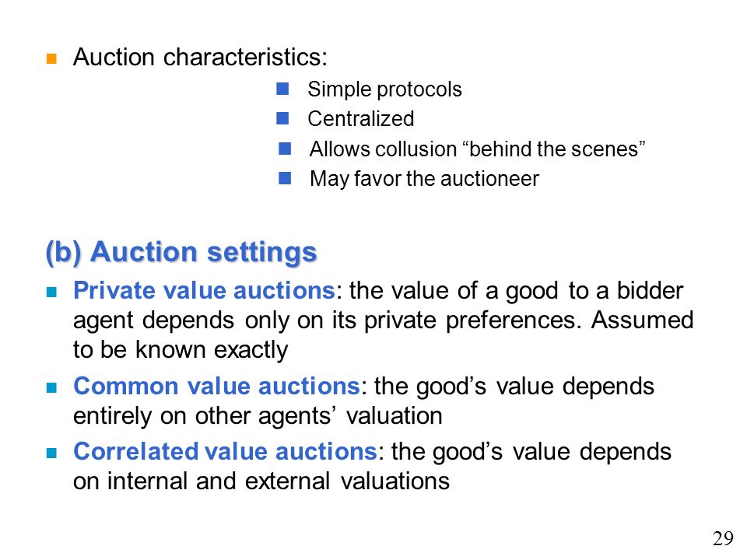Select the Auction characteristics heading text
The image size is (747, 560).
click(x=200, y=57)
